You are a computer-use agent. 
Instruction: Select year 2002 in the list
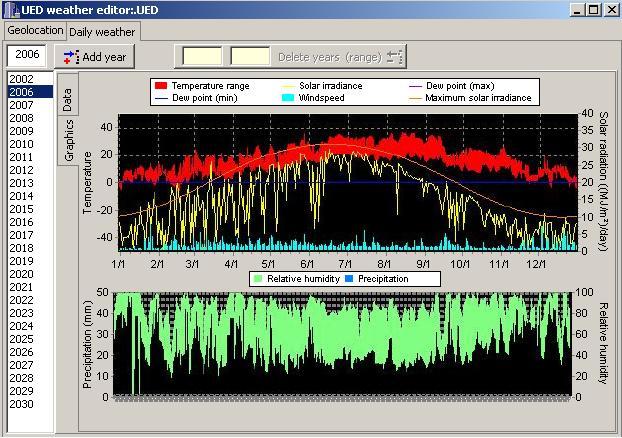coord(30,79)
